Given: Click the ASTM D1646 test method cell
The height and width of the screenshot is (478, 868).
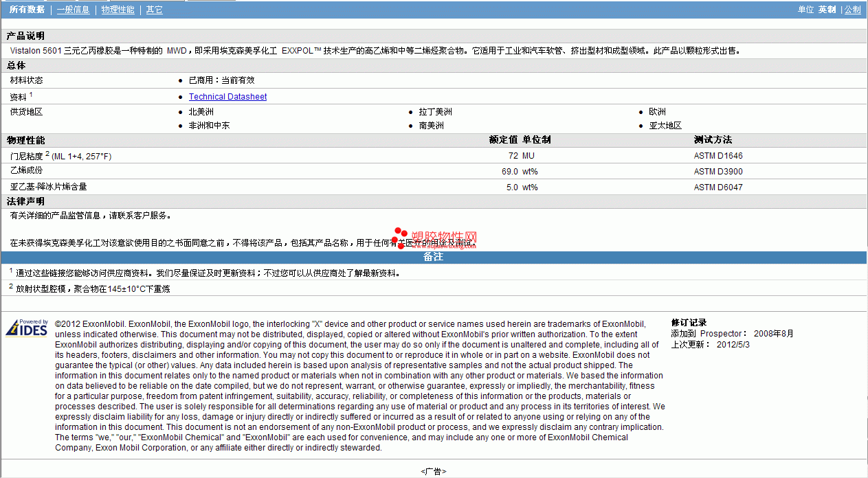Looking at the screenshot, I should coord(718,156).
